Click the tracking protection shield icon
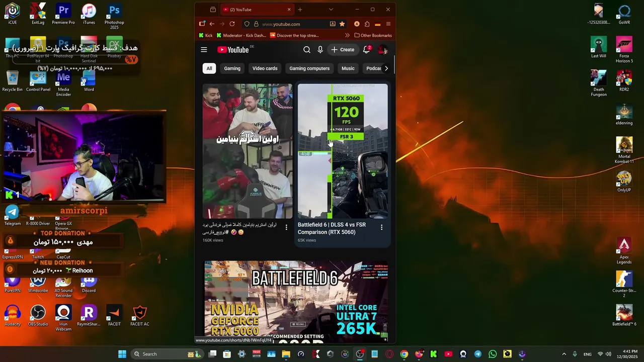The height and width of the screenshot is (362, 644). (x=247, y=24)
